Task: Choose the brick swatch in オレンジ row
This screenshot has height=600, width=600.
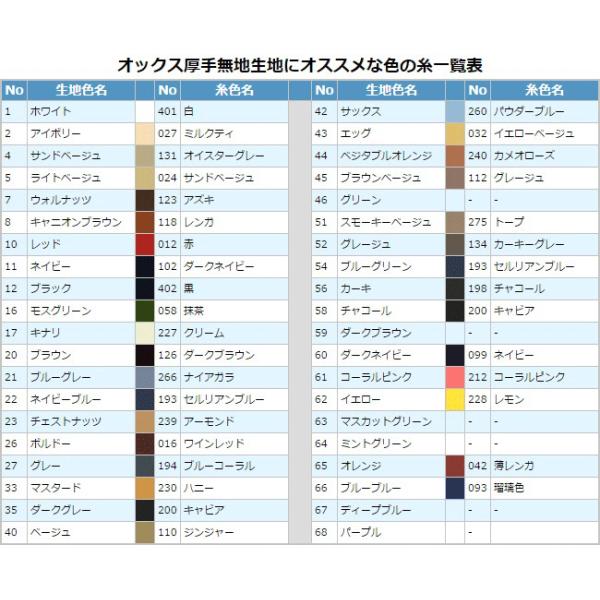Action: pos(454,466)
